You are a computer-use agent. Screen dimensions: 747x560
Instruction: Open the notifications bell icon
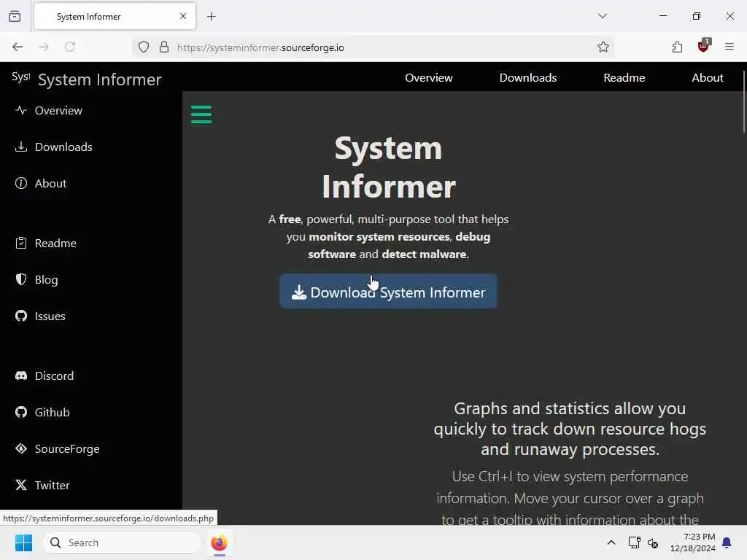(x=727, y=542)
